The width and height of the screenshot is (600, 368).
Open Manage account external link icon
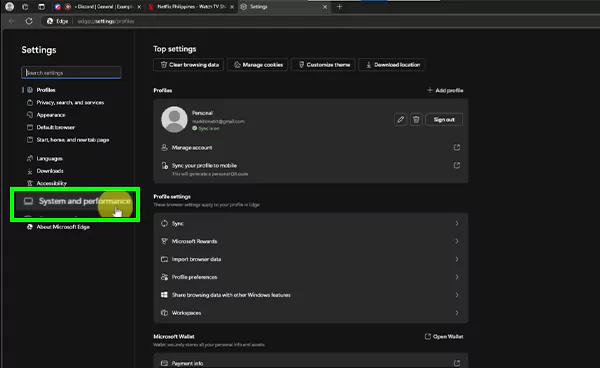pos(457,148)
